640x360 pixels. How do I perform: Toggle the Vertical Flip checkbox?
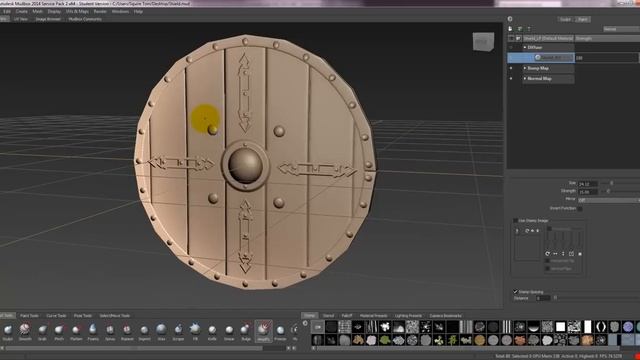547,269
